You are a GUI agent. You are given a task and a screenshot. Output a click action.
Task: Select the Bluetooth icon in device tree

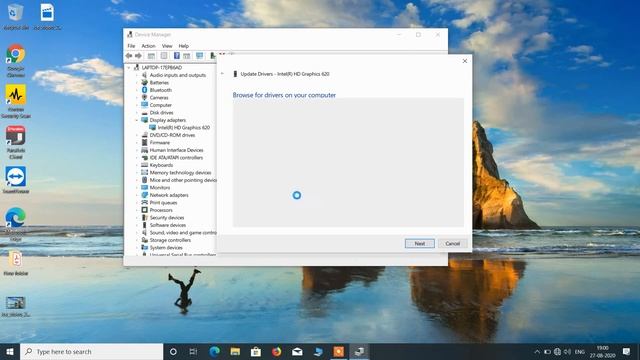[x=144, y=90]
